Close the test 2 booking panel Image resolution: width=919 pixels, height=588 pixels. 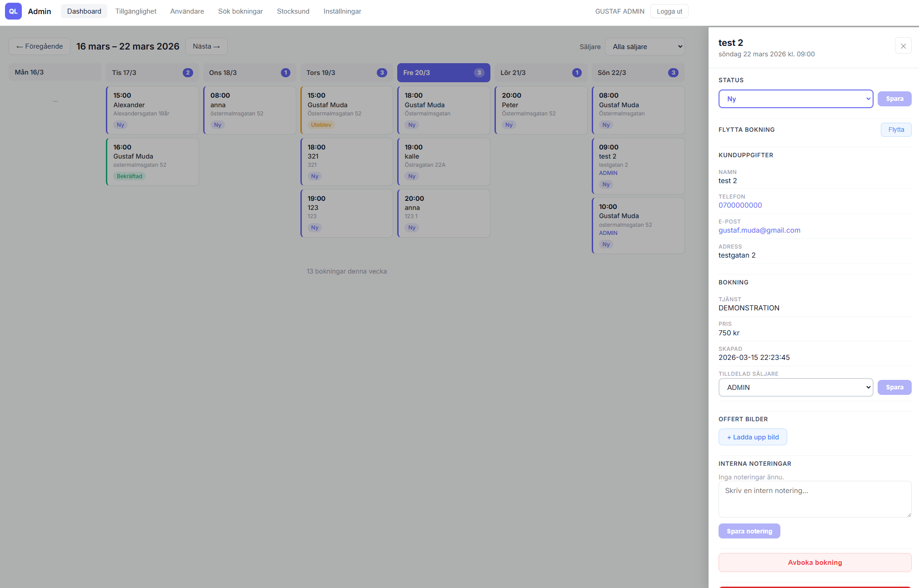(x=903, y=46)
